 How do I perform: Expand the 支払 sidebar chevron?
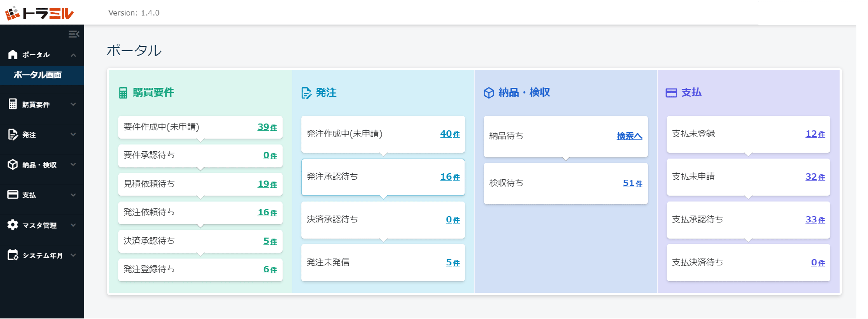click(73, 195)
